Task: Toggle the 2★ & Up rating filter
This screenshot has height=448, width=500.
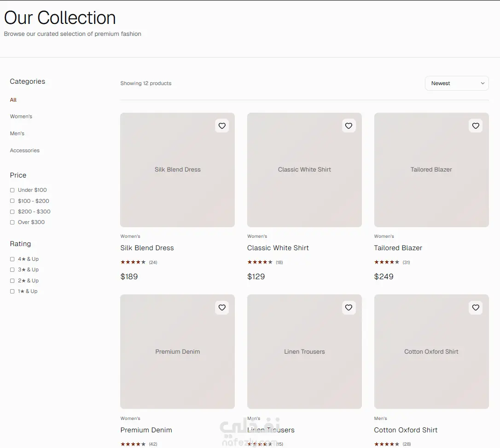Action: (12, 281)
